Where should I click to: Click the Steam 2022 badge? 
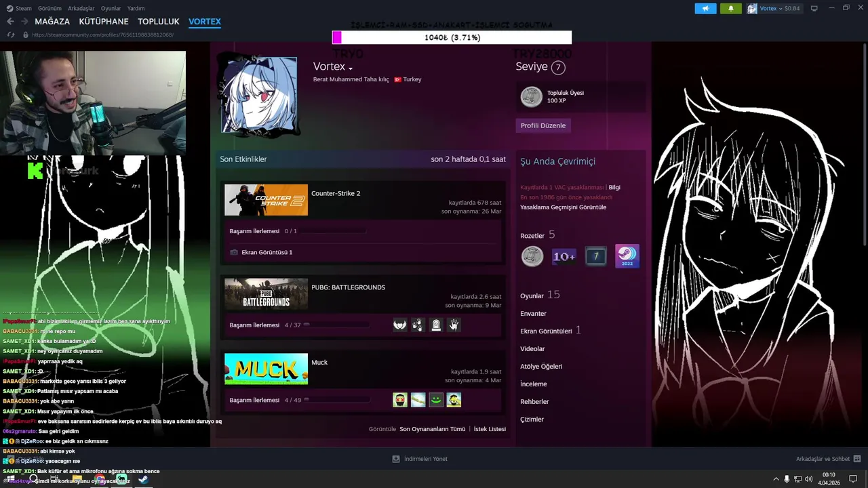(x=627, y=256)
